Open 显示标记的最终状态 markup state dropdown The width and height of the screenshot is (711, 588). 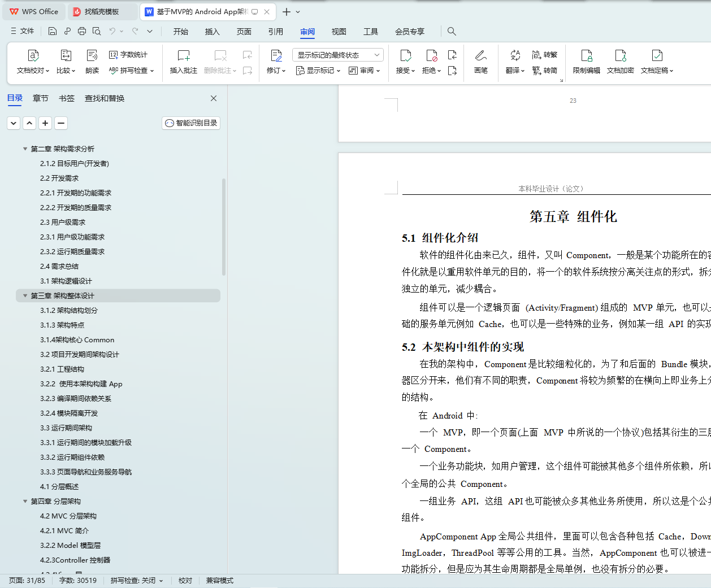tap(338, 55)
